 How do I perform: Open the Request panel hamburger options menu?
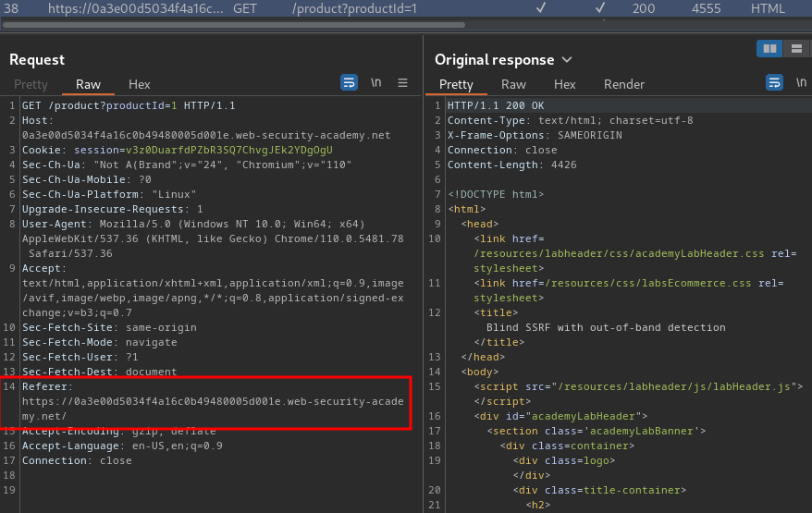pos(402,83)
